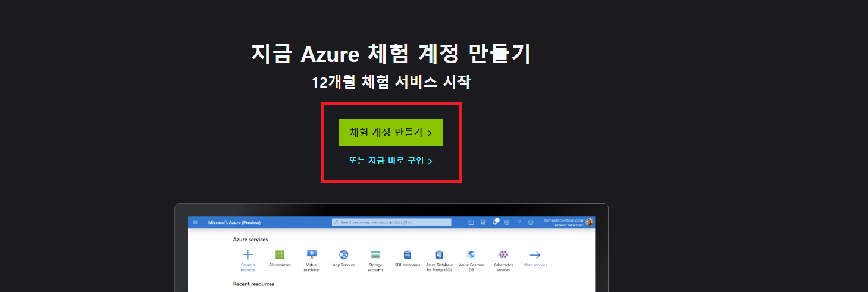Open the 또는 지금 바로 구입 link
This screenshot has width=868, height=292.
pos(390,161)
